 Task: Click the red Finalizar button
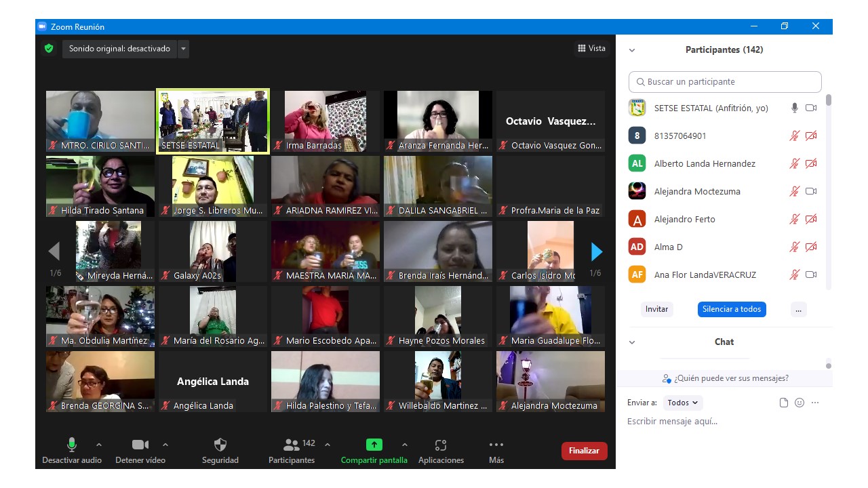[585, 451]
